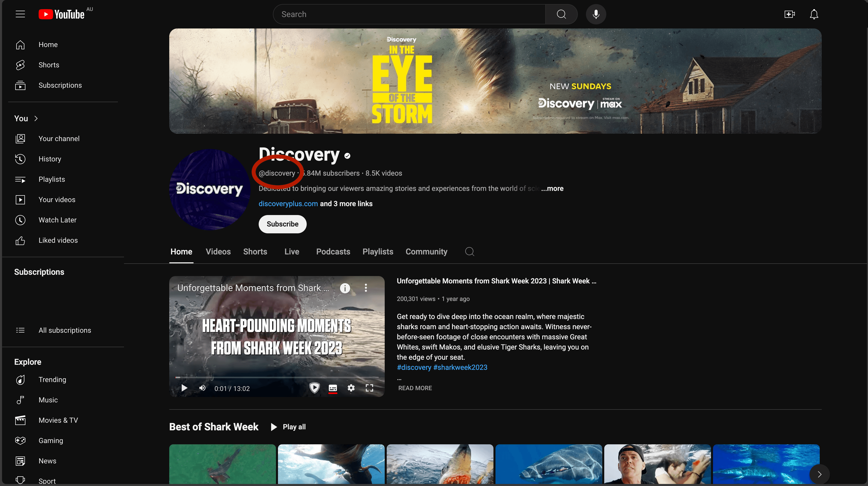Switch to the channel Shorts tab
Image resolution: width=868 pixels, height=486 pixels.
pyautogui.click(x=255, y=251)
